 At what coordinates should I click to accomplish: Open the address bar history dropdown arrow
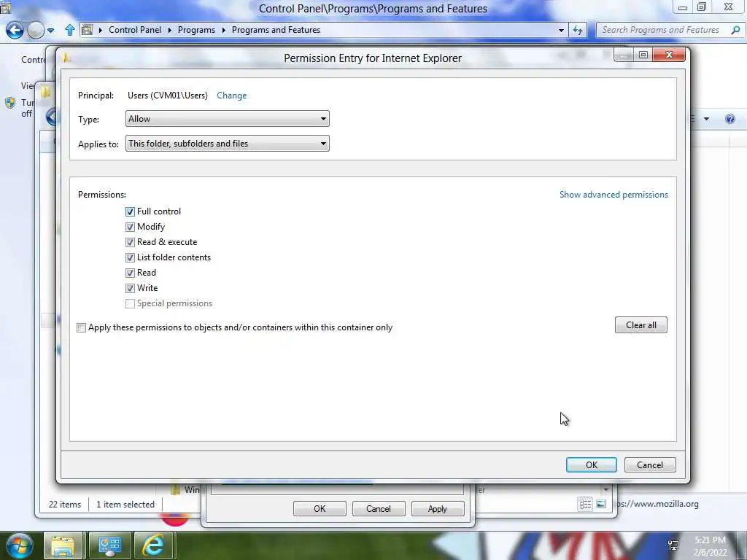click(x=561, y=30)
